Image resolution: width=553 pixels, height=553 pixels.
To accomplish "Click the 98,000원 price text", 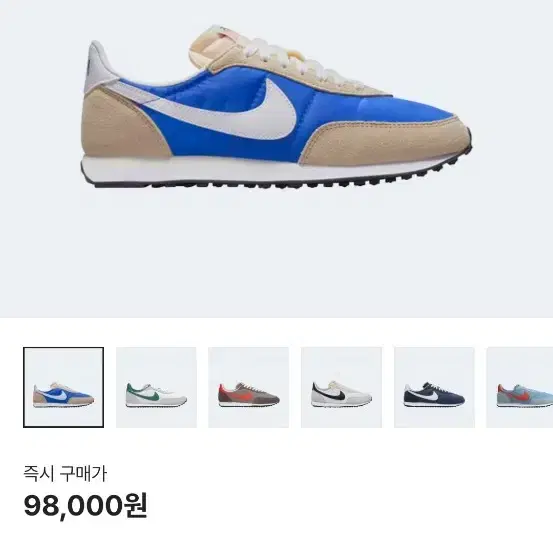I will pos(85,506).
